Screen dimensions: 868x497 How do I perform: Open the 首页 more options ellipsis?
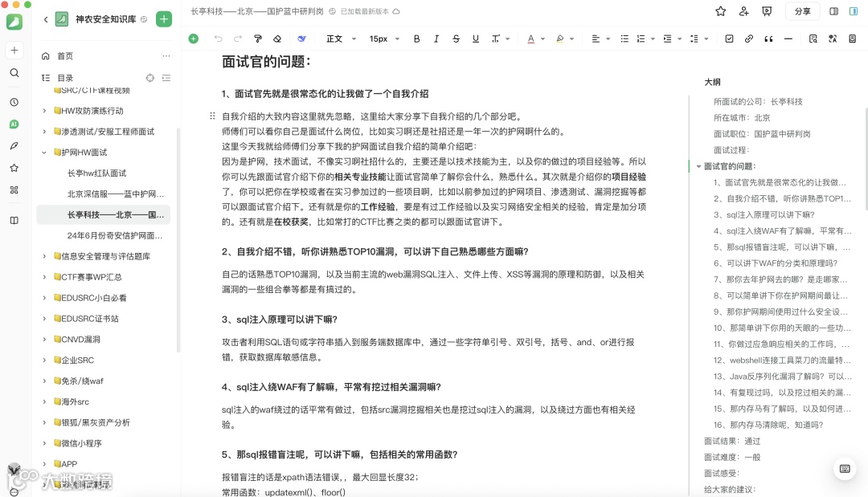pos(166,56)
